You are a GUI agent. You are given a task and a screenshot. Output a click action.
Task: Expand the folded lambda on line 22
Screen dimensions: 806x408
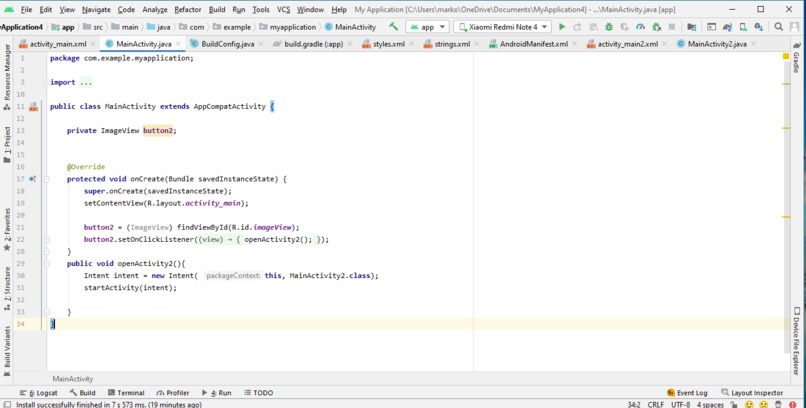tap(46, 239)
